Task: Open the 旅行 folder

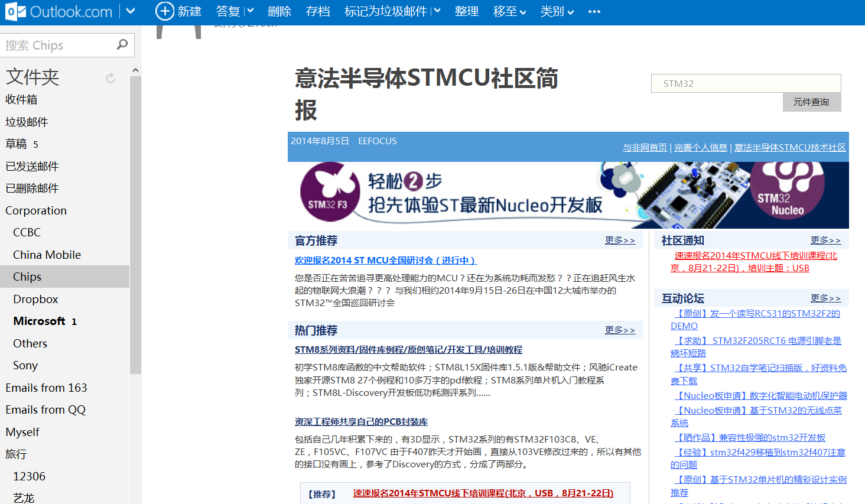Action: pyautogui.click(x=16, y=454)
